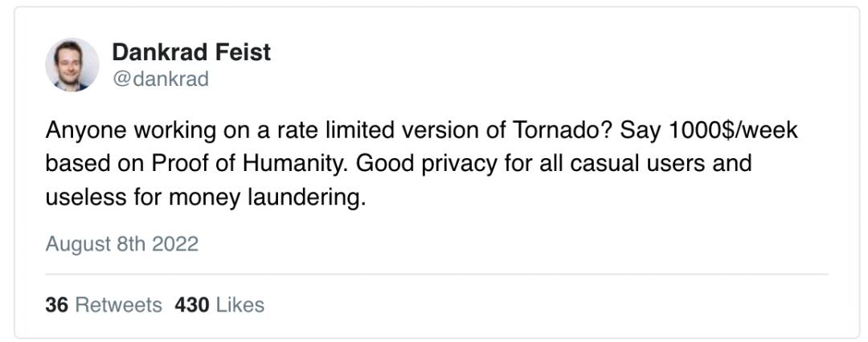Open the Dankrad Feist display name
The width and height of the screenshot is (868, 342).
(x=191, y=52)
